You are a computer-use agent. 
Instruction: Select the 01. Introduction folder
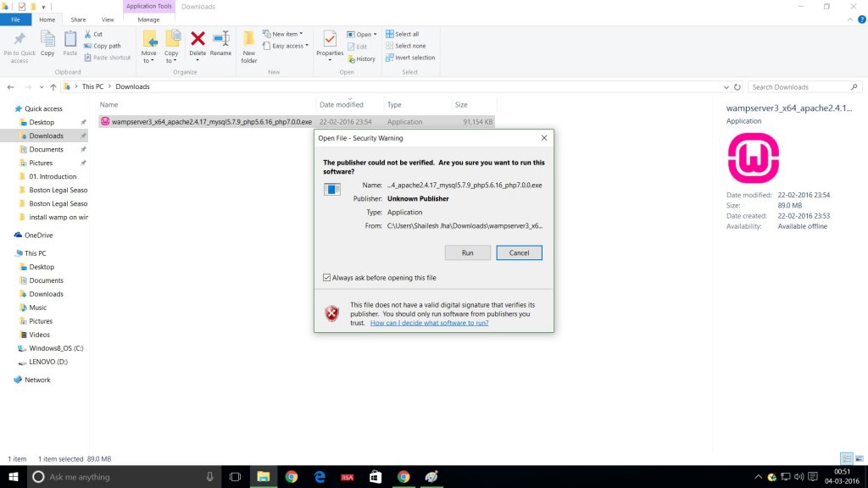(53, 176)
